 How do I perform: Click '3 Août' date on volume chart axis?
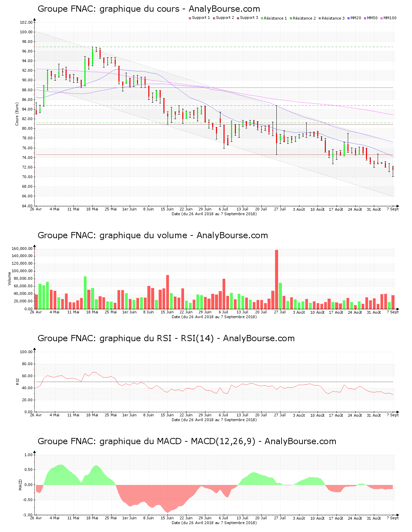pos(299,312)
